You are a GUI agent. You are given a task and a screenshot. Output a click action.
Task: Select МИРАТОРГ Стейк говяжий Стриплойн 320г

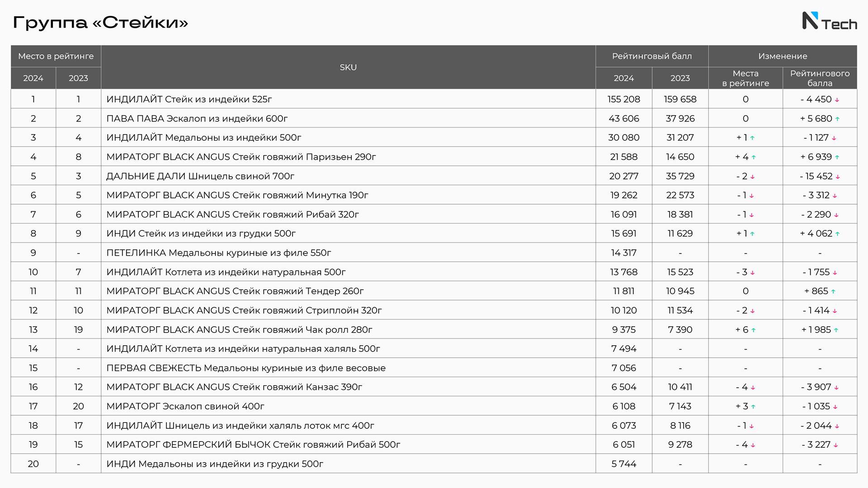coord(244,310)
